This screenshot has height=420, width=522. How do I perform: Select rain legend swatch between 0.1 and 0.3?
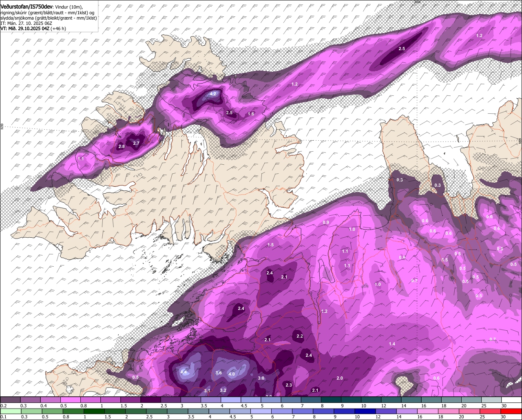tap(10, 411)
